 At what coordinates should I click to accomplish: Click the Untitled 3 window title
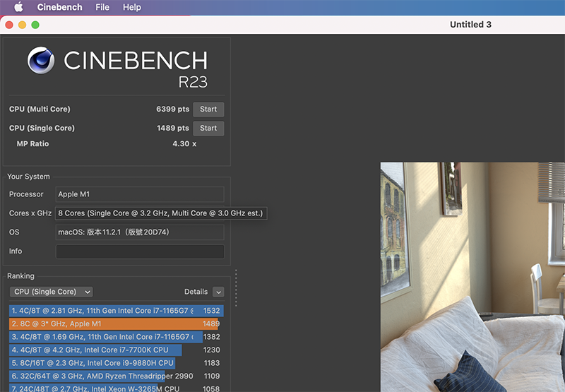[470, 25]
